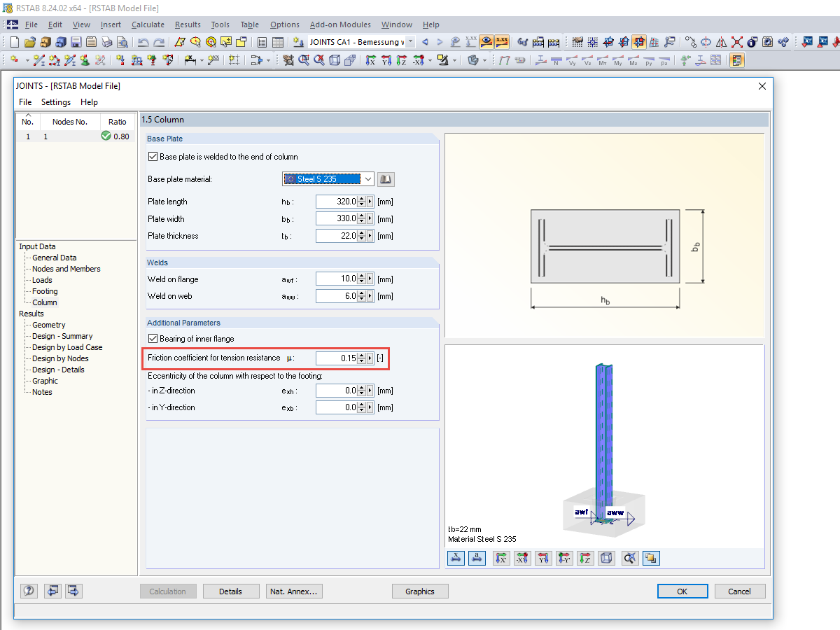Toggle weld labels with the a icon
Viewport: 840px width, 630px height.
(477, 558)
